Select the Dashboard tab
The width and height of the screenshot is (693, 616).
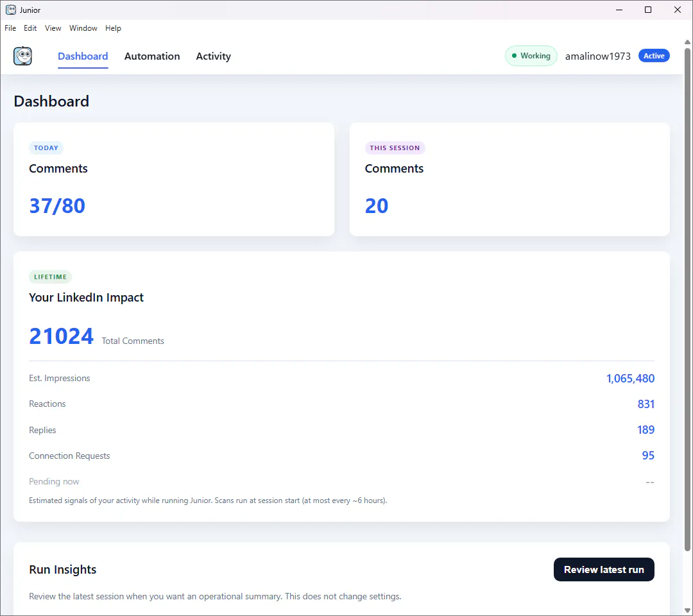[x=83, y=56]
